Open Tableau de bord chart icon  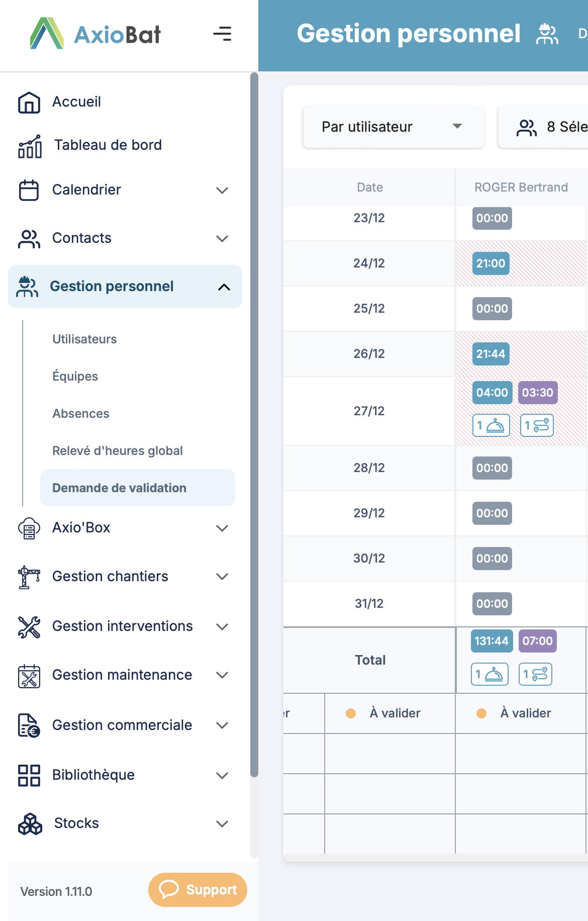coord(30,146)
